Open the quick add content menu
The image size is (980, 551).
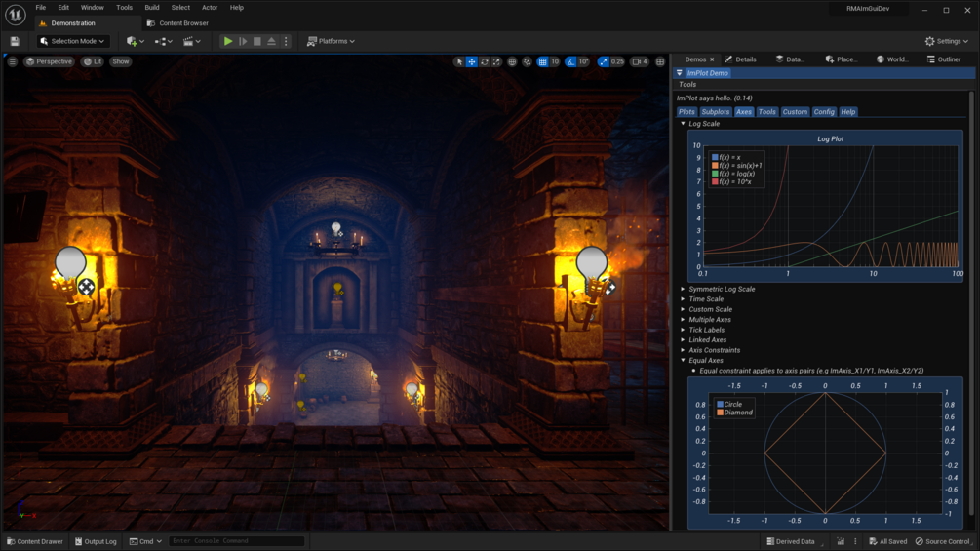coord(135,41)
